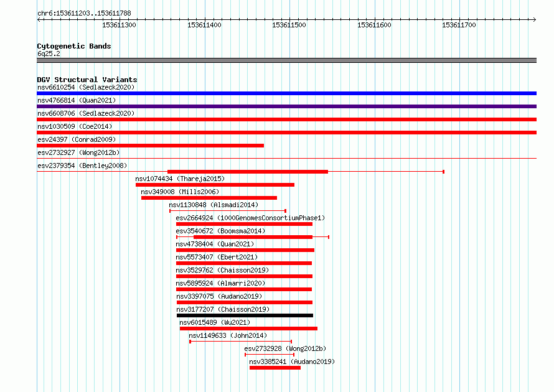The image size is (554, 392).
Task: Click the chr6:153611203..153611788 region label
Action: (x=84, y=13)
